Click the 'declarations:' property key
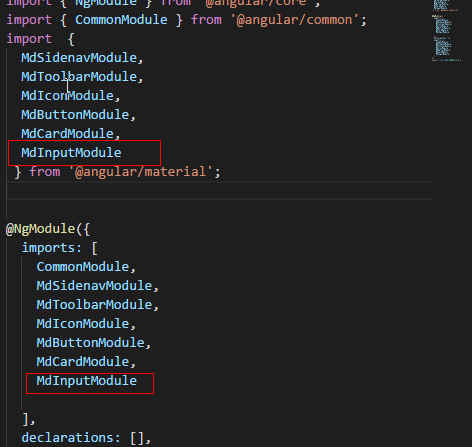The height and width of the screenshot is (447, 472). 71,438
